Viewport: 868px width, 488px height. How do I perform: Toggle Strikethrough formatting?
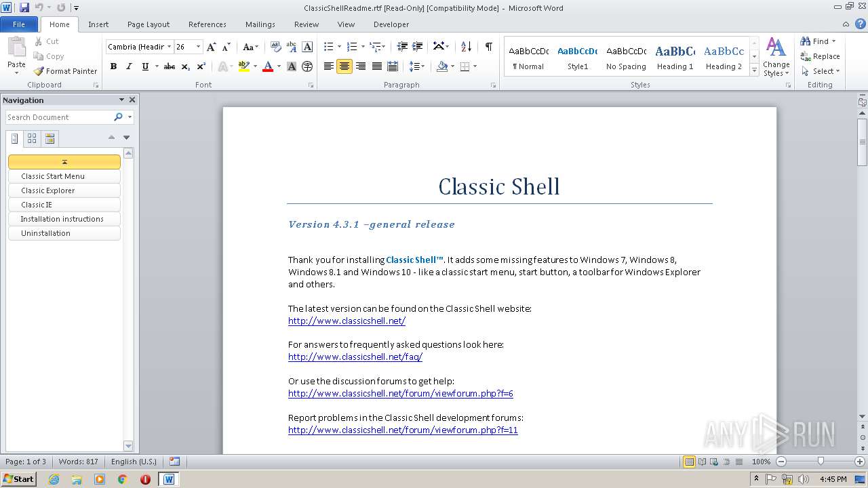point(170,66)
